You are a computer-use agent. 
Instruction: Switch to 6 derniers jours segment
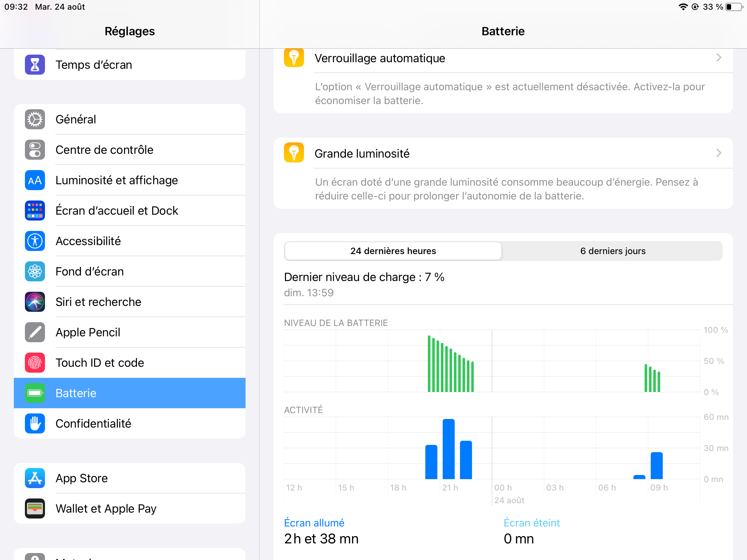tap(612, 251)
